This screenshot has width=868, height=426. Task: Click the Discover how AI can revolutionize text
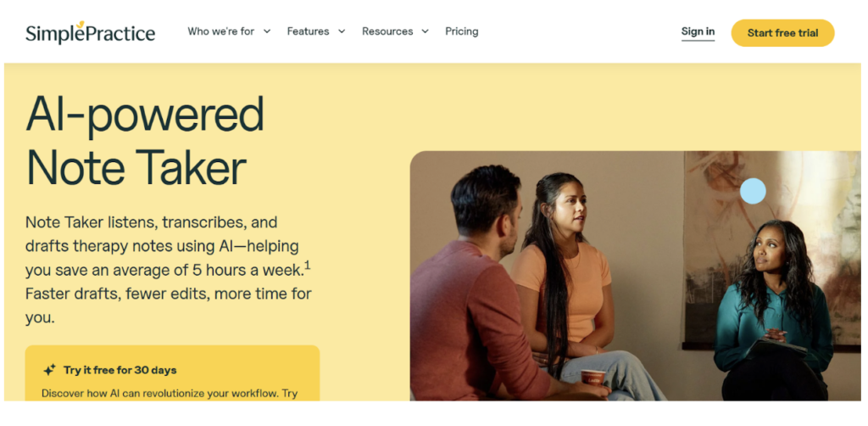(x=170, y=394)
